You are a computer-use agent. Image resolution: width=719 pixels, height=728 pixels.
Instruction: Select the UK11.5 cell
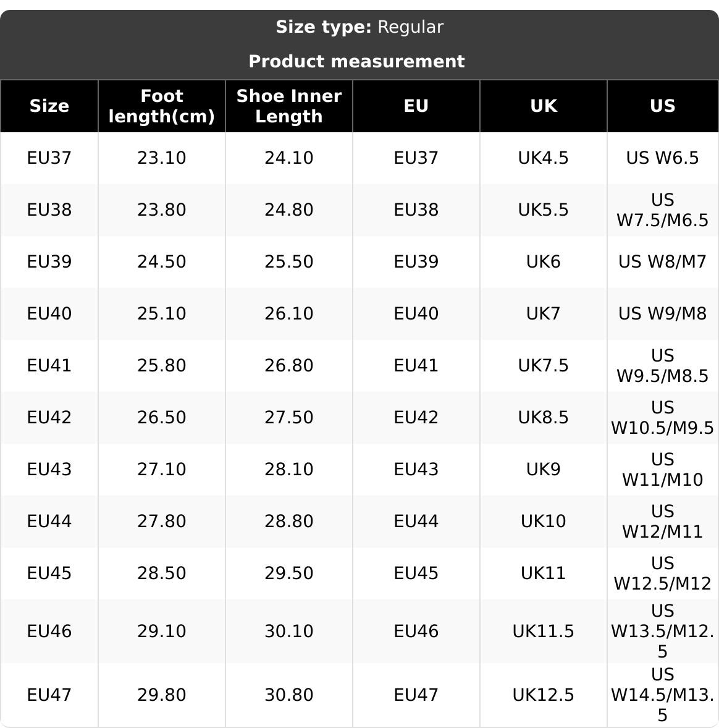pyautogui.click(x=543, y=632)
